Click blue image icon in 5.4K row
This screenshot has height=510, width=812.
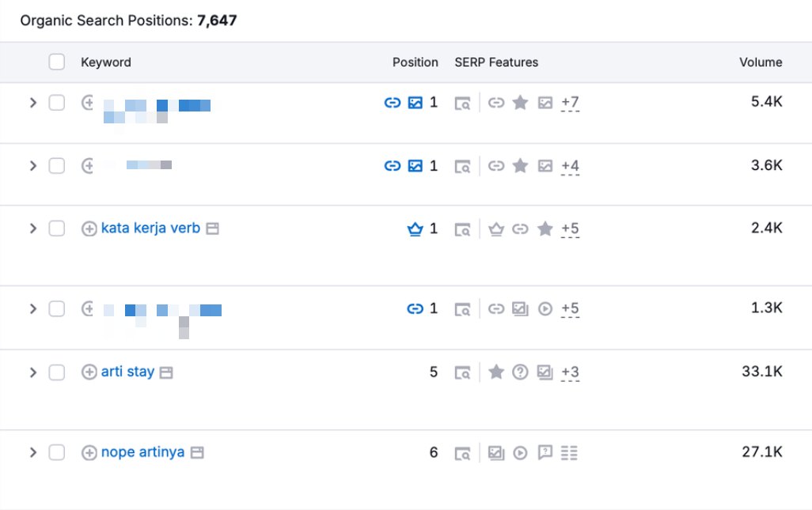(x=415, y=103)
